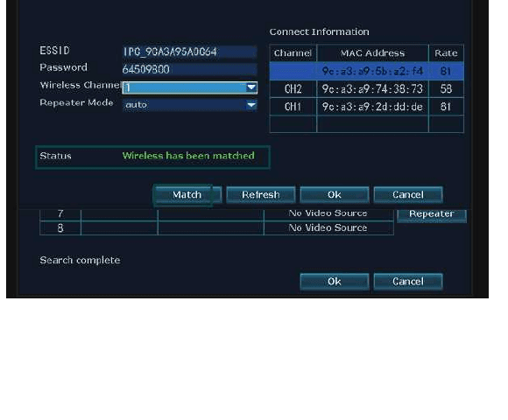Click Ok below Search complete
508x420 pixels.
[335, 282]
